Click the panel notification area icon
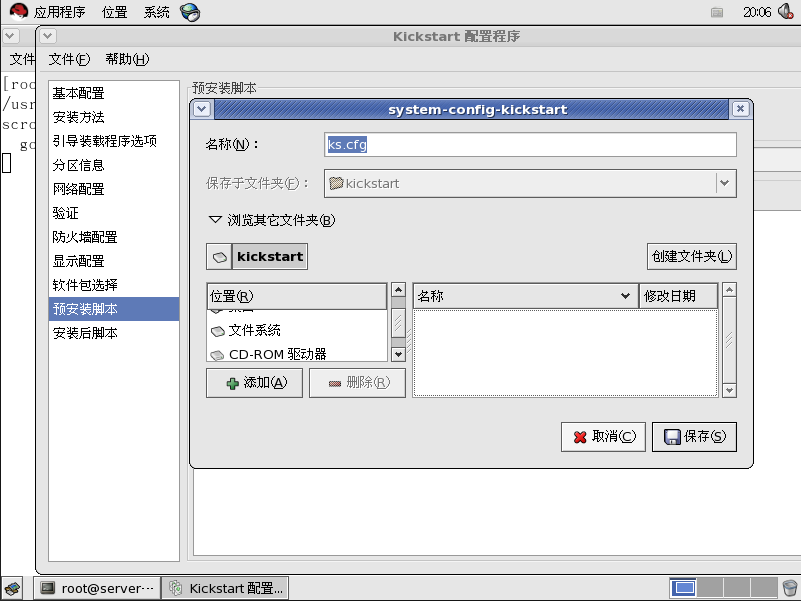Image resolution: width=801 pixels, height=601 pixels. (717, 12)
